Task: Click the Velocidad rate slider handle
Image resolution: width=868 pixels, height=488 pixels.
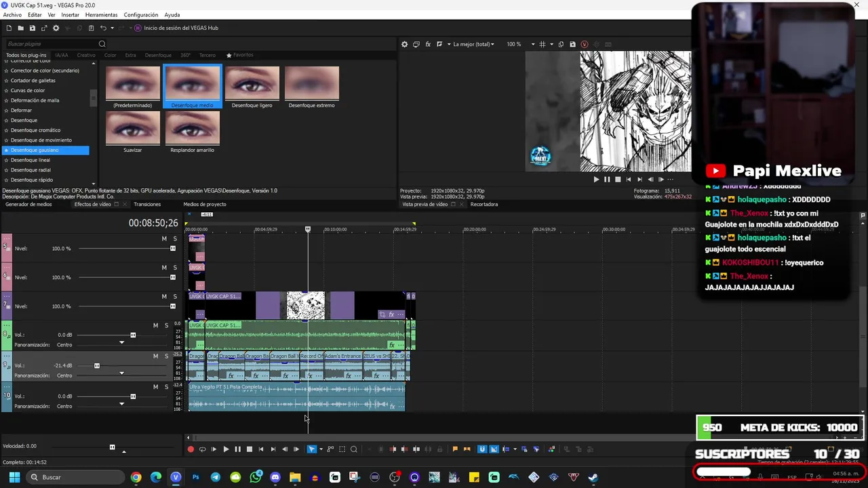Action: pyautogui.click(x=112, y=447)
